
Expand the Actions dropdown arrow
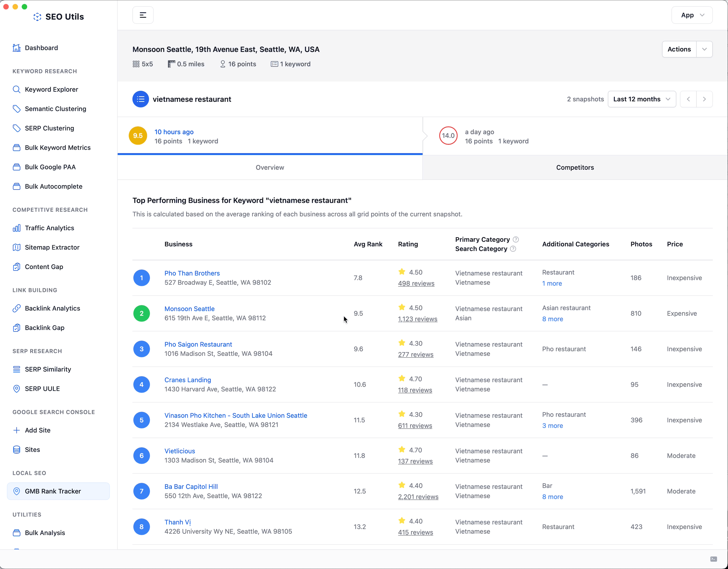pos(704,49)
